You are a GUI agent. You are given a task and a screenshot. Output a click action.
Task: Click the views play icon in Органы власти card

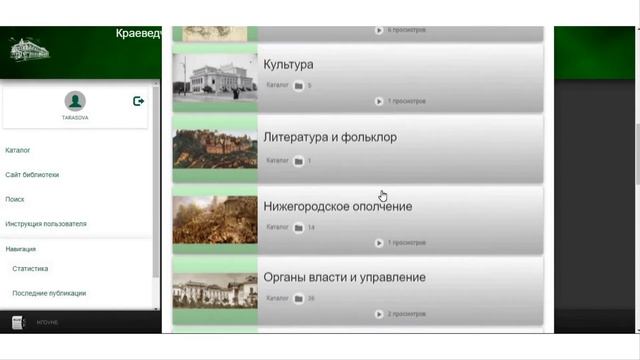click(x=379, y=314)
